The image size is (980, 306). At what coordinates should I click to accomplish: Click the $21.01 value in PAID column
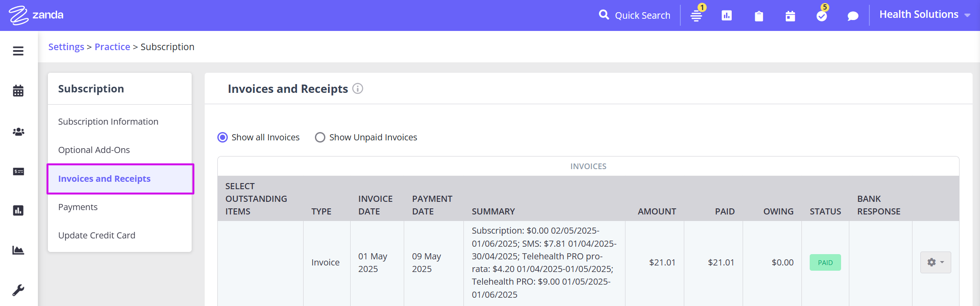(721, 262)
